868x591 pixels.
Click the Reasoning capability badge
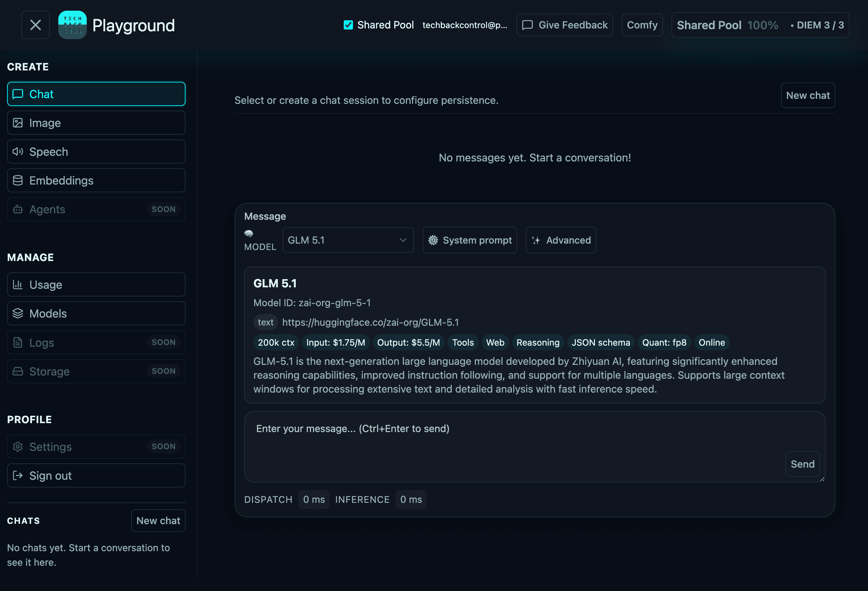[538, 342]
